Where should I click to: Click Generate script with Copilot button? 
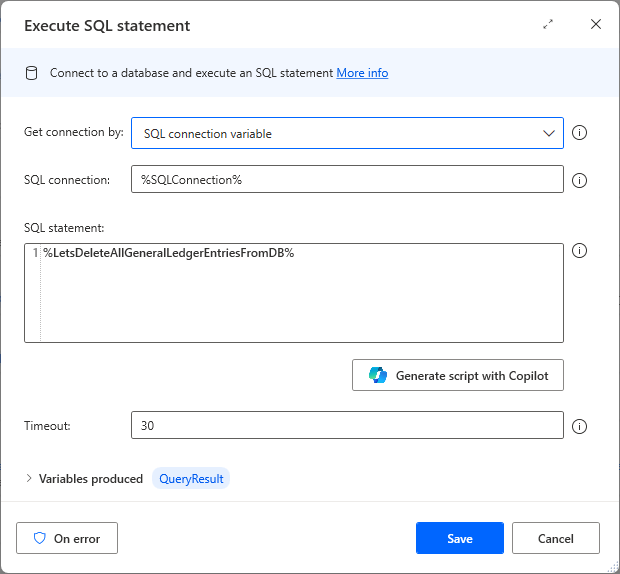pyautogui.click(x=458, y=375)
